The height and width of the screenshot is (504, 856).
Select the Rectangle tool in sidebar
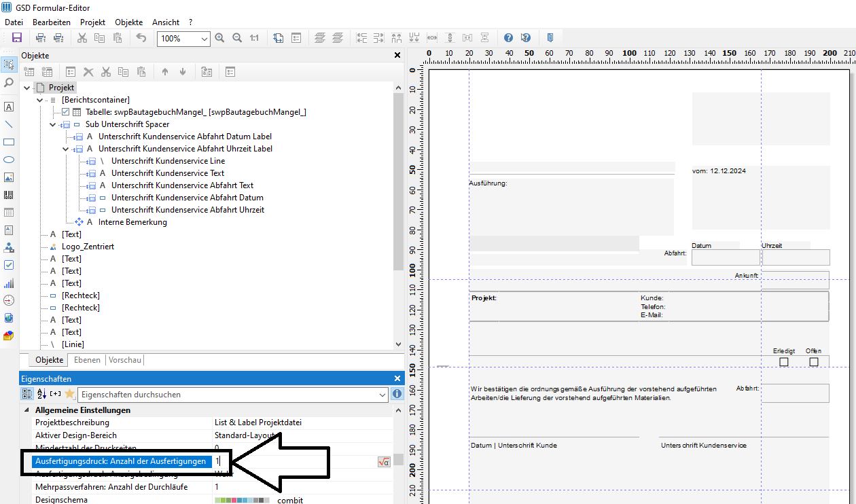click(x=9, y=142)
